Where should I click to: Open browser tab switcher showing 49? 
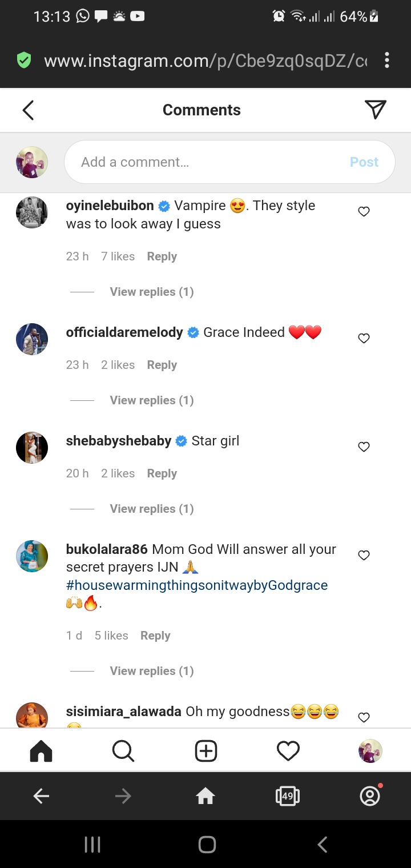(287, 796)
